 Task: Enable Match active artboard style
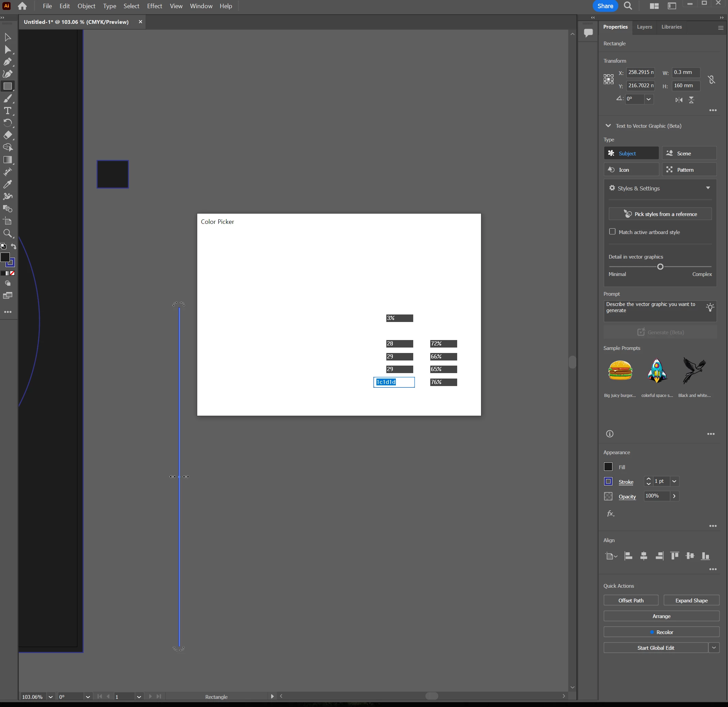click(612, 231)
